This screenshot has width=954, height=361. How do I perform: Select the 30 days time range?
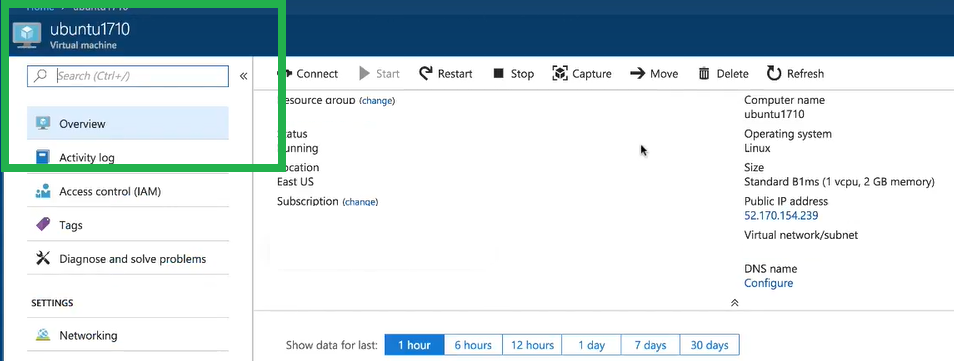(x=709, y=345)
